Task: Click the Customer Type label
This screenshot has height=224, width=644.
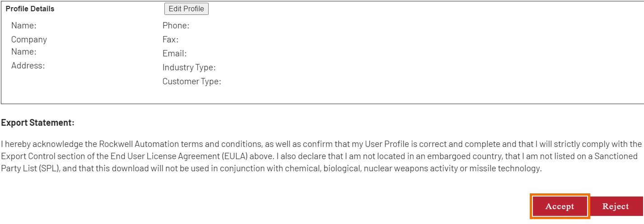Action: pyautogui.click(x=191, y=82)
